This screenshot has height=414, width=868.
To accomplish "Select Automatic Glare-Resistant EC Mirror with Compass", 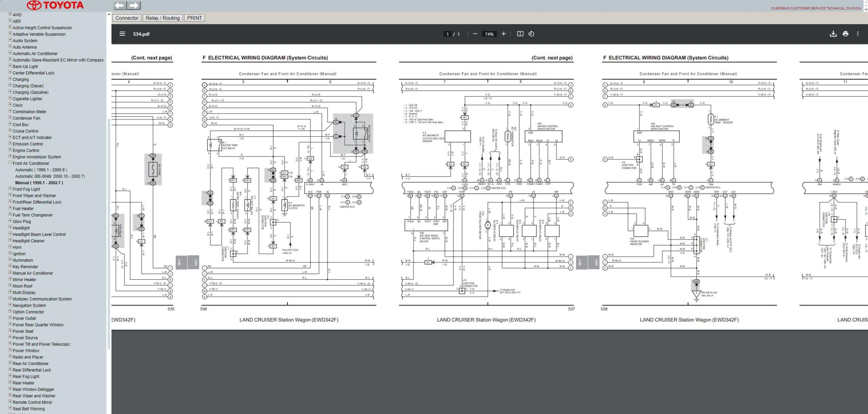I will click(x=58, y=60).
